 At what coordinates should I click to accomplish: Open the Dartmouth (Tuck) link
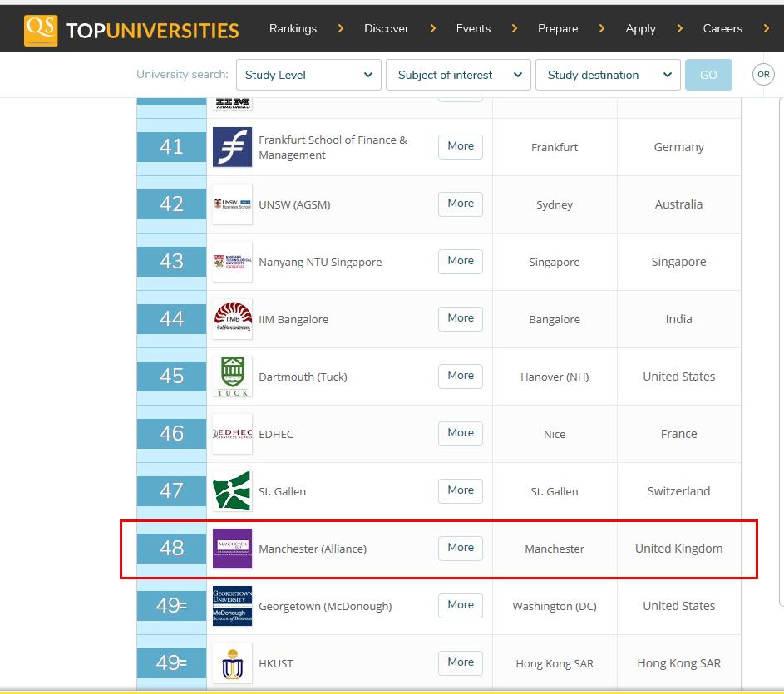(303, 377)
